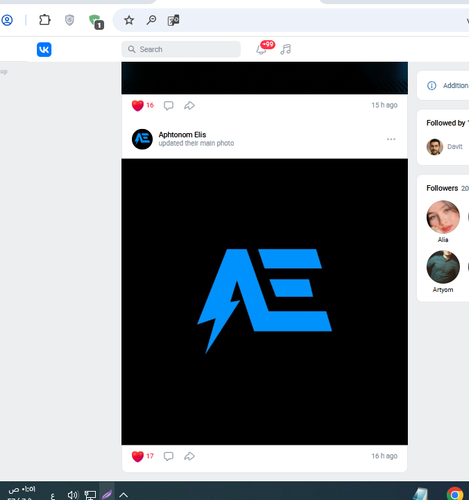Share the post from 15 h ago
Screen dimensions: 469x500
click(x=189, y=106)
